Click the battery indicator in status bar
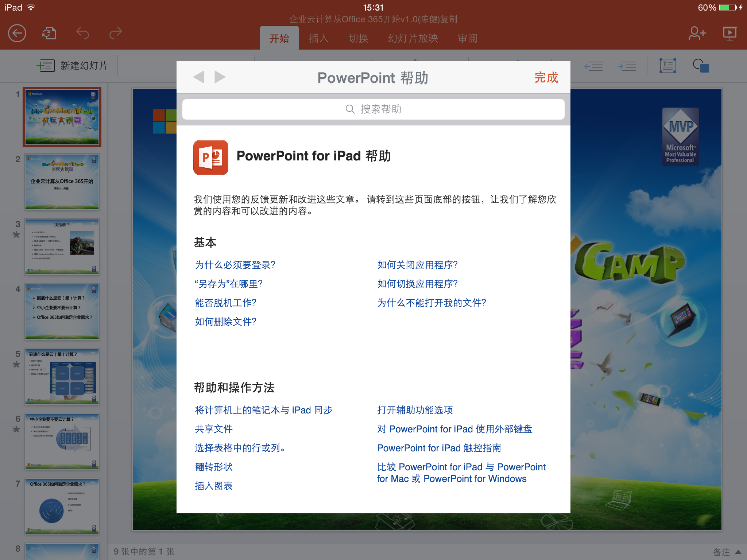This screenshot has width=747, height=560. 728,8
